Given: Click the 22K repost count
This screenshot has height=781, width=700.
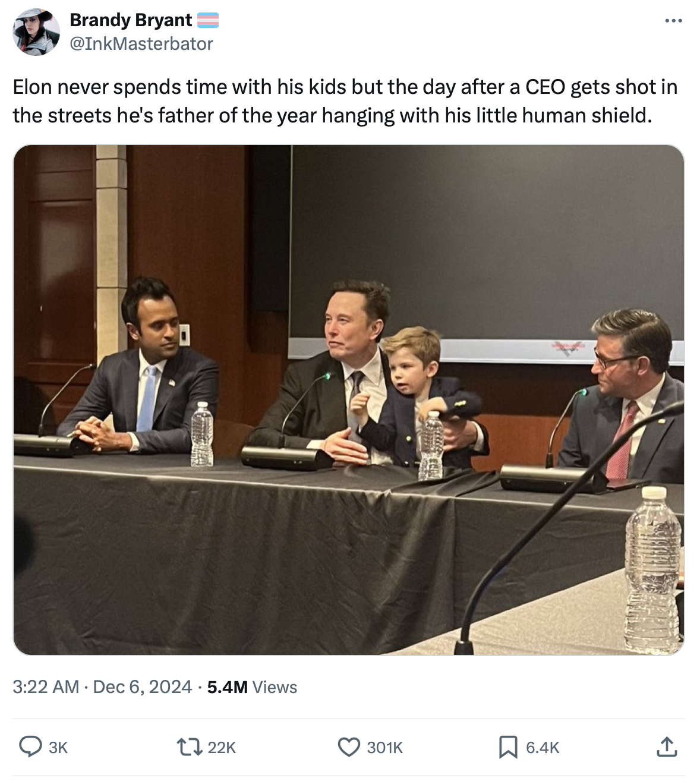Looking at the screenshot, I should click(x=222, y=747).
